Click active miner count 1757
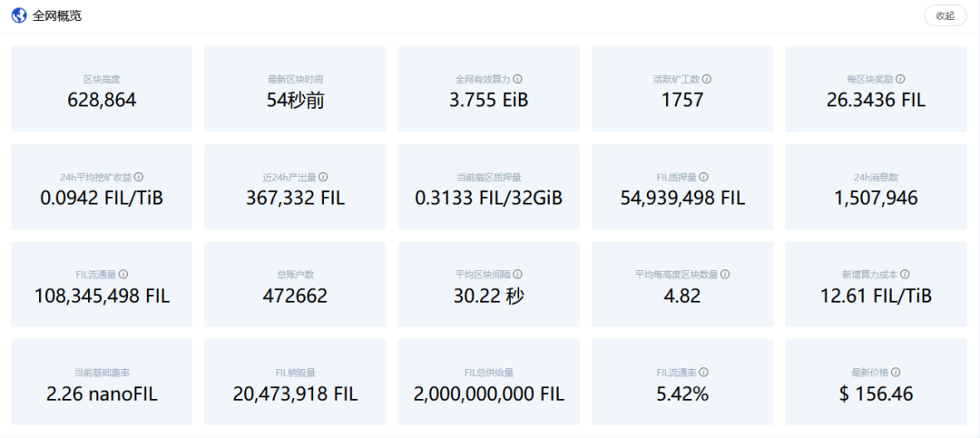The image size is (980, 438). tap(682, 100)
